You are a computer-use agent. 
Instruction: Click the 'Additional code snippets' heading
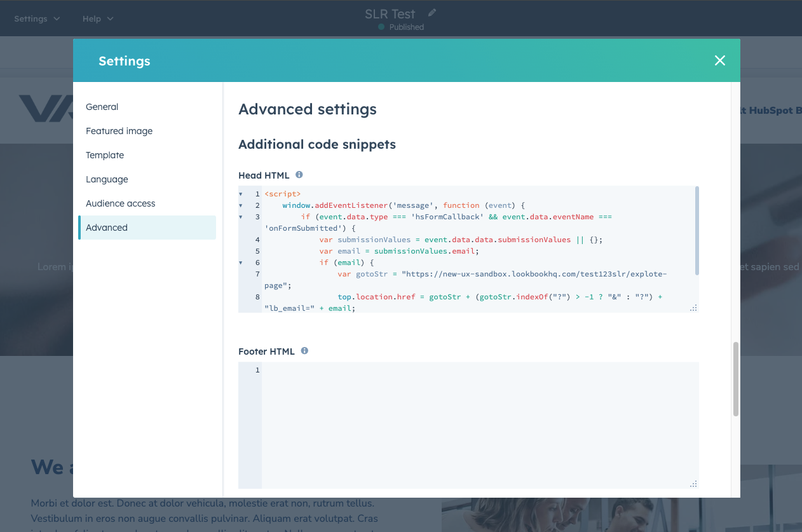[x=317, y=144]
